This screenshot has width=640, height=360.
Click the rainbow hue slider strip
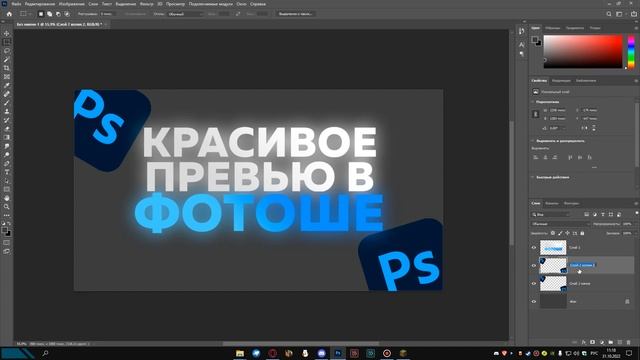631,51
